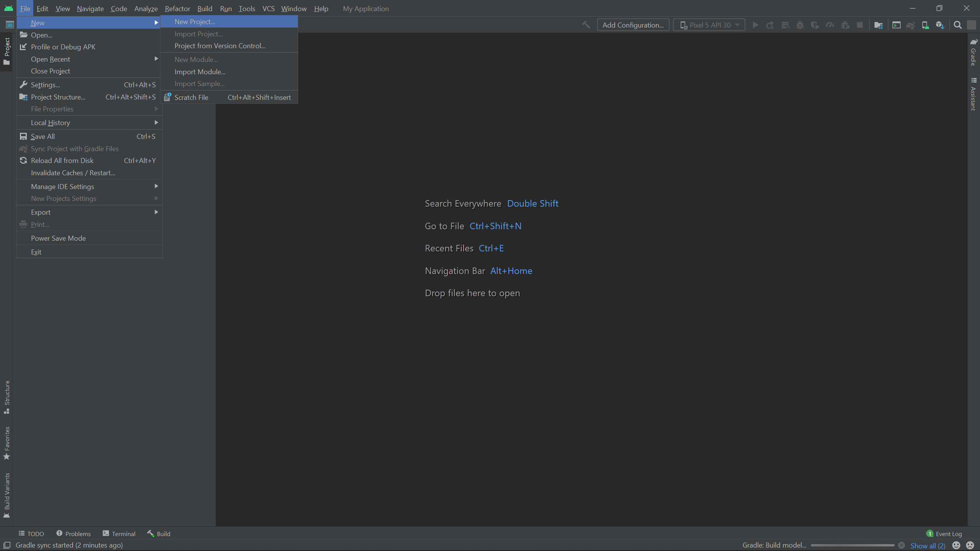
Task: Click the Show all events link
Action: (927, 545)
